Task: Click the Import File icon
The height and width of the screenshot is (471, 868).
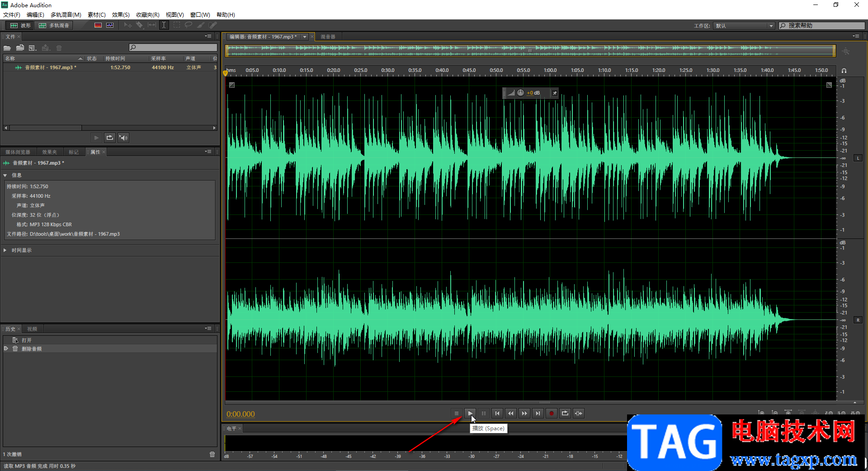Action: pyautogui.click(x=20, y=48)
